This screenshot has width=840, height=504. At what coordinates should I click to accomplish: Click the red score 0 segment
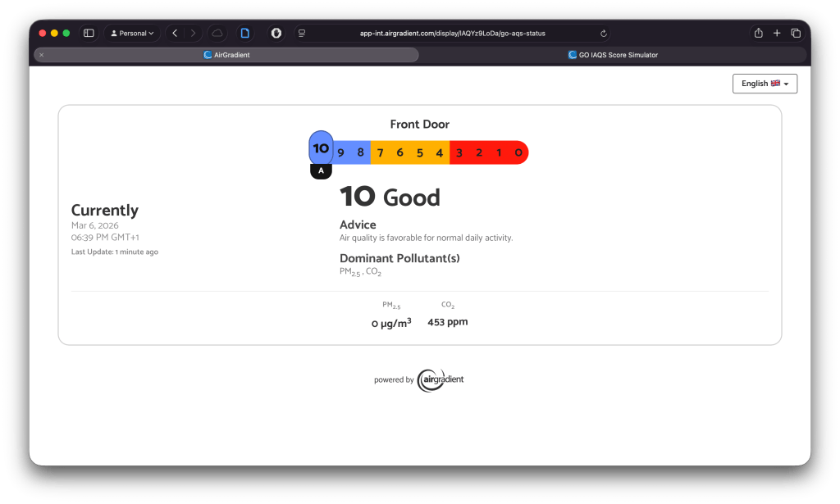(x=518, y=152)
